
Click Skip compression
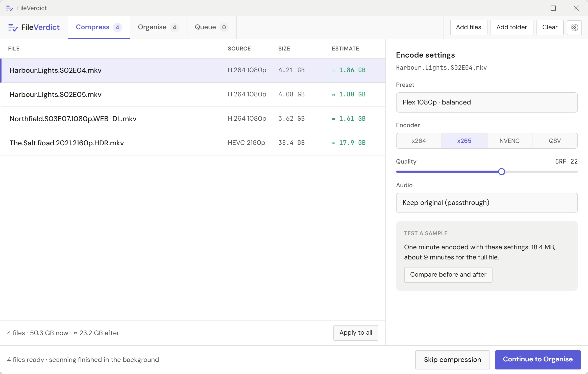452,360
